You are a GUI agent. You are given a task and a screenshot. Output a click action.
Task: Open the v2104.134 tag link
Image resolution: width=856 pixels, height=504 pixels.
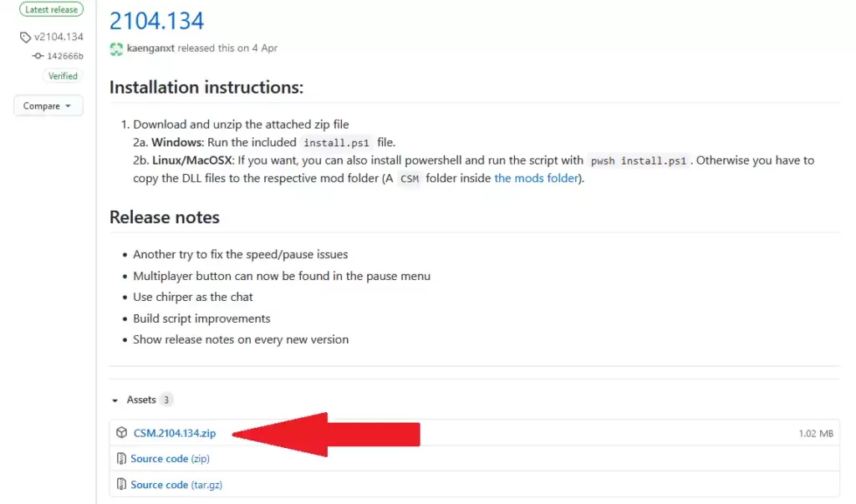point(59,38)
